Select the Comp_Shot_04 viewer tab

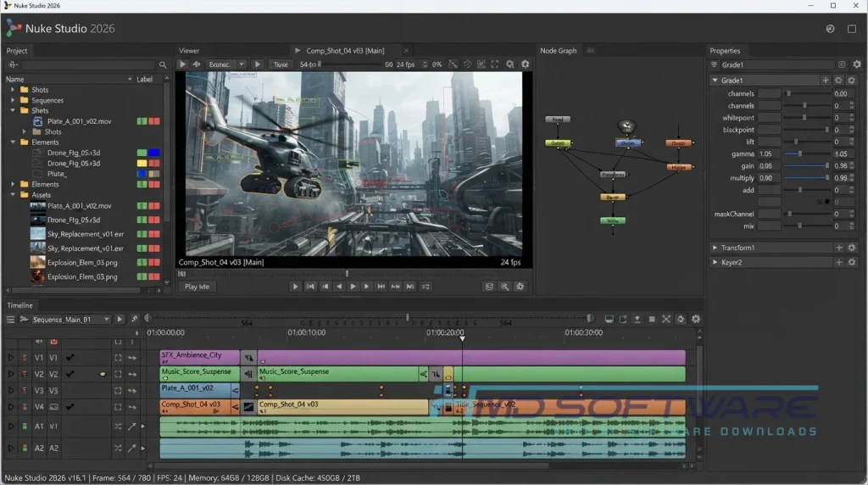tap(346, 50)
